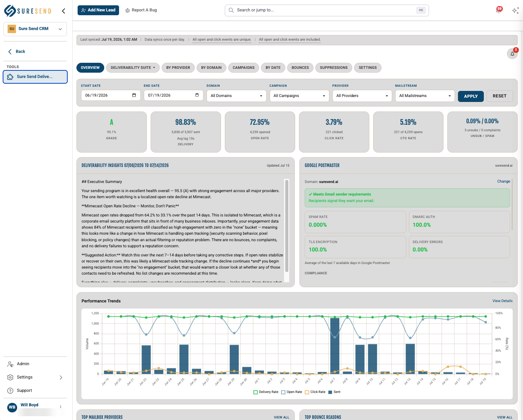Click 'All open and click events are included.'
Screen dimensions: 523x420
click(290, 40)
